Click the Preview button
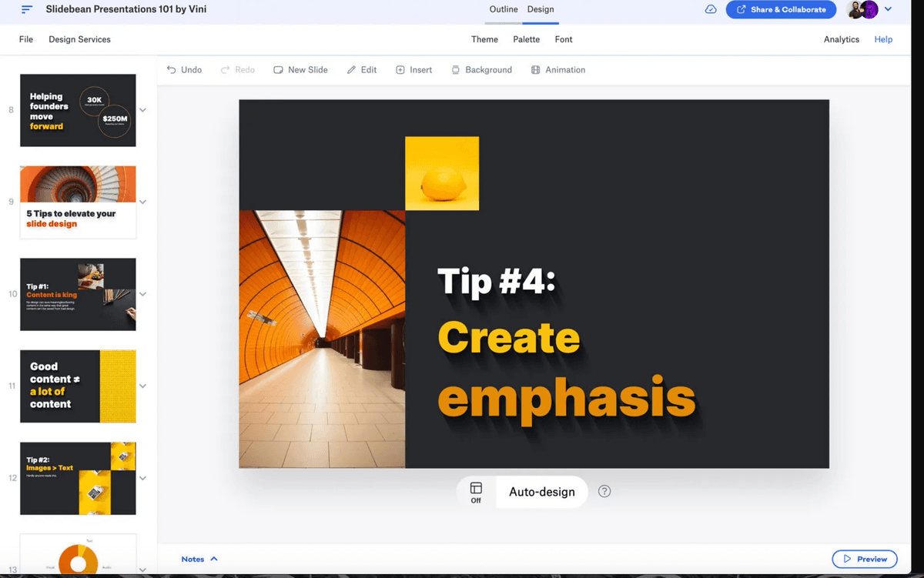The image size is (924, 578). pyautogui.click(x=865, y=559)
